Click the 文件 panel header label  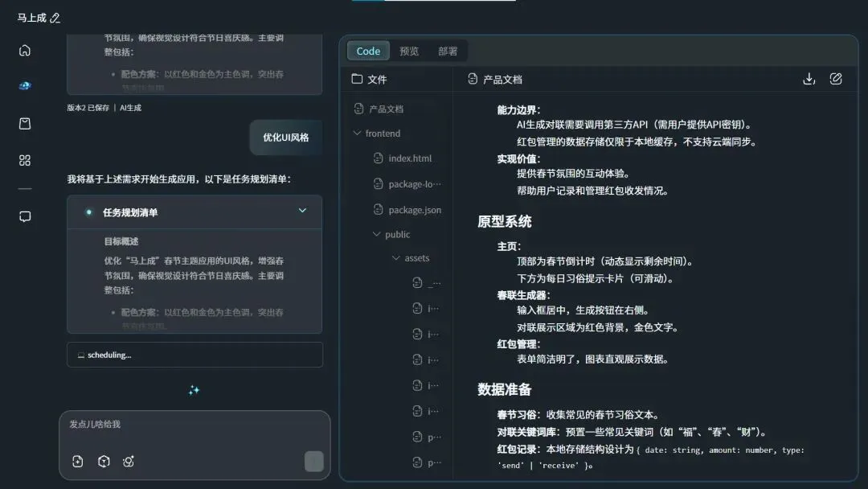click(x=377, y=80)
